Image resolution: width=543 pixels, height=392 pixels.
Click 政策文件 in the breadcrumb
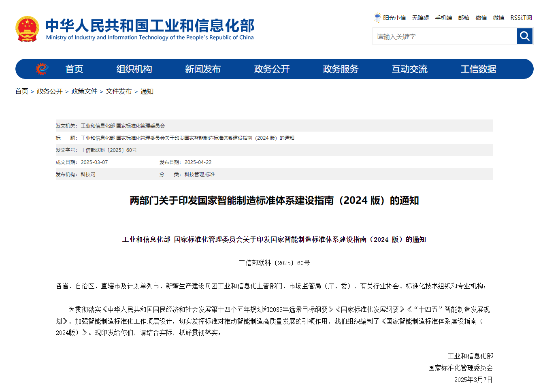point(84,91)
